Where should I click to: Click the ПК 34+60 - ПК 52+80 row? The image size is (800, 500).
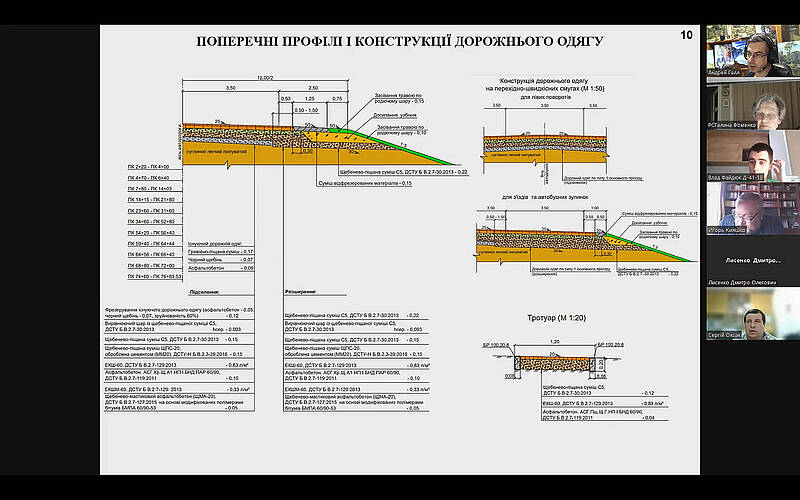tap(151, 221)
